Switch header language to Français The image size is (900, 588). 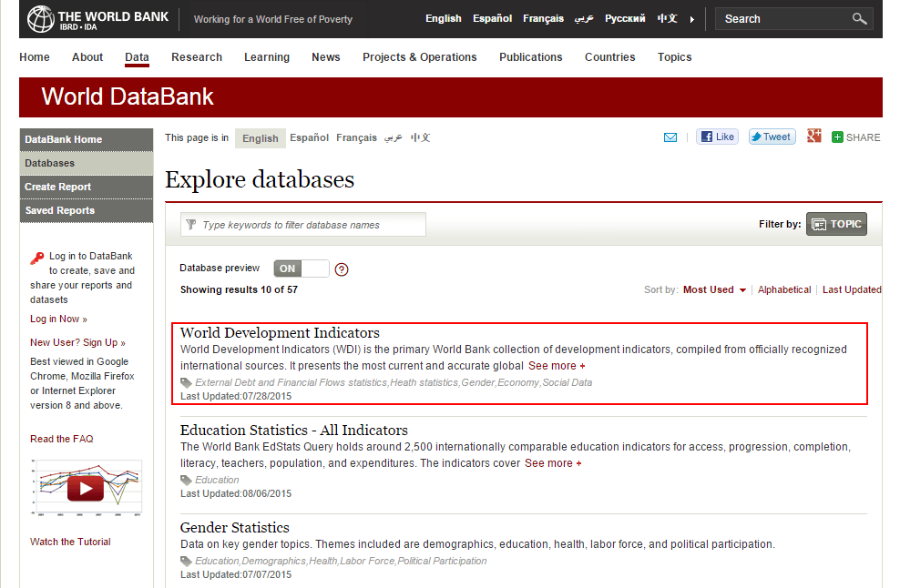pos(543,19)
